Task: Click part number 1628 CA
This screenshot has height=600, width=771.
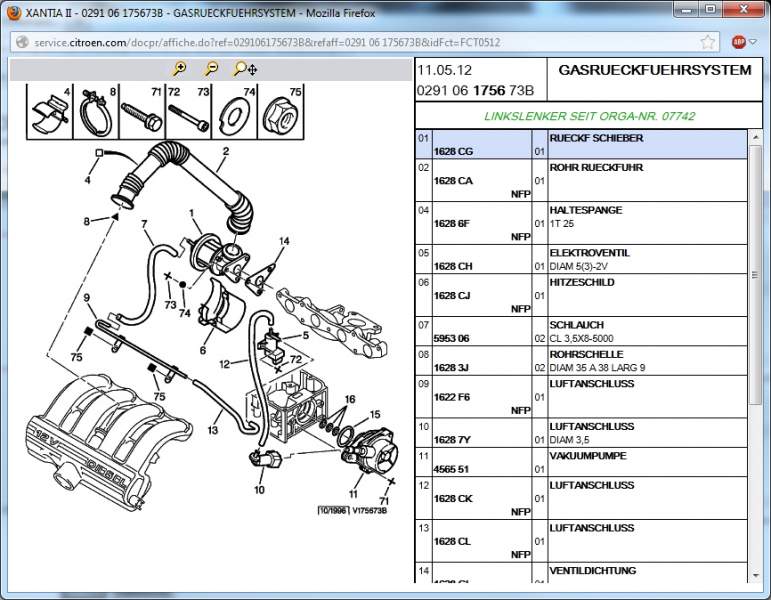Action: pyautogui.click(x=453, y=180)
